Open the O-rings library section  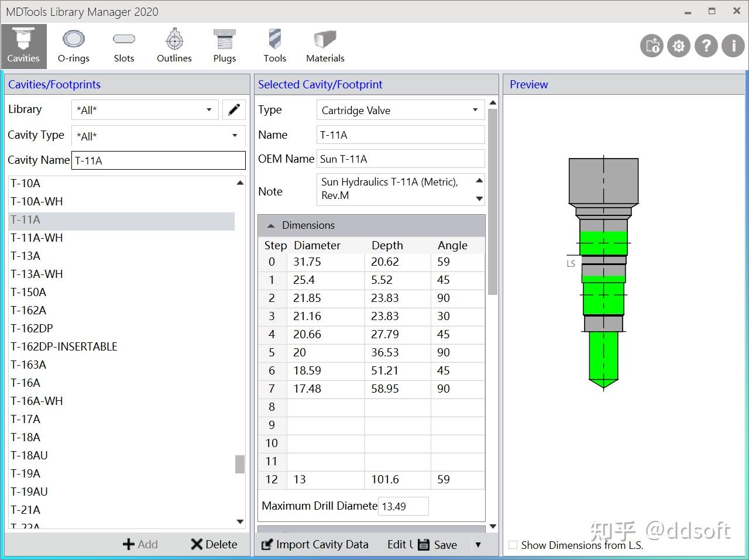(x=74, y=46)
